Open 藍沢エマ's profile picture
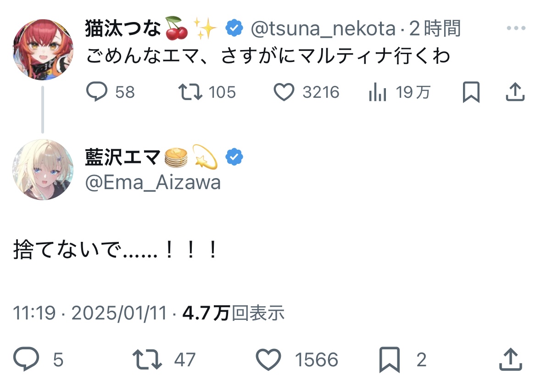541x392 pixels. 43,169
